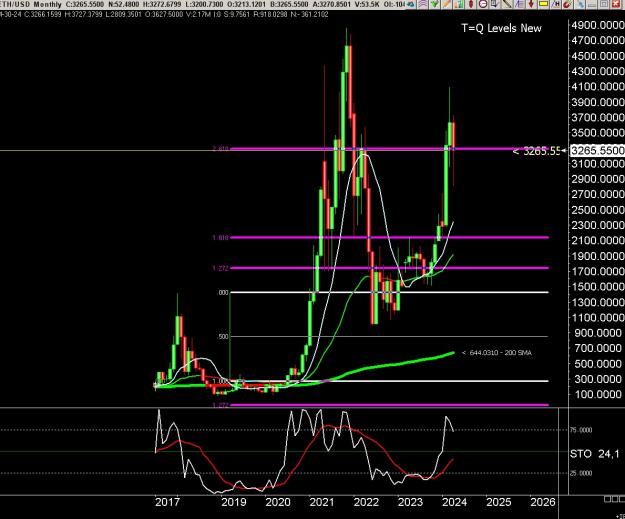Select the horizontal H line tool
The height and width of the screenshot is (519, 625).
coord(555,4)
